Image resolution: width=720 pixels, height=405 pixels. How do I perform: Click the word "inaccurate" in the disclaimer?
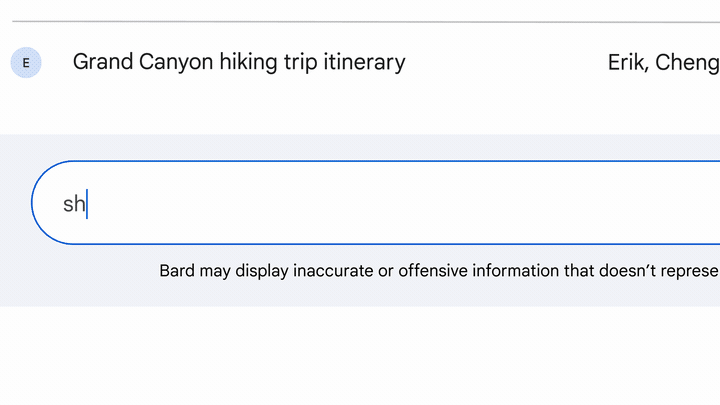333,271
